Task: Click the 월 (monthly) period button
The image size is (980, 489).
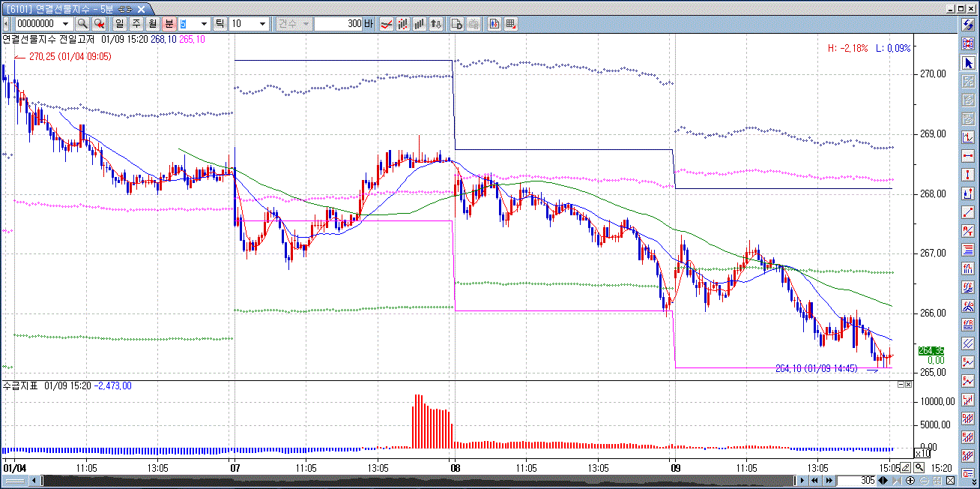Action: pos(152,24)
